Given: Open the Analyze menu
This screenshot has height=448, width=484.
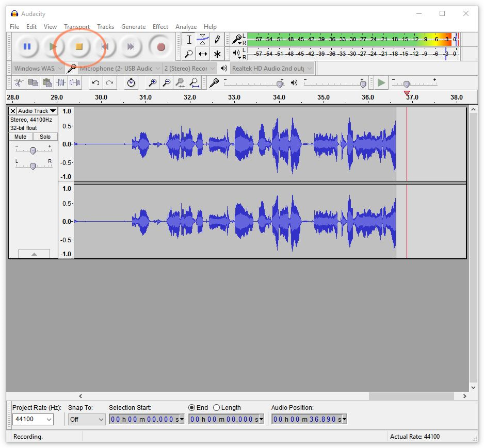Looking at the screenshot, I should (186, 26).
